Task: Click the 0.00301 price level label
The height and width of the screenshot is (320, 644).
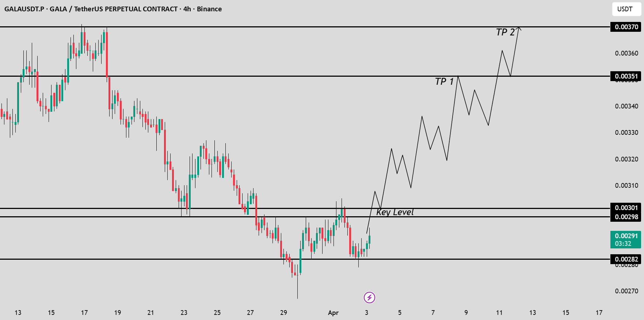Action: pyautogui.click(x=626, y=207)
